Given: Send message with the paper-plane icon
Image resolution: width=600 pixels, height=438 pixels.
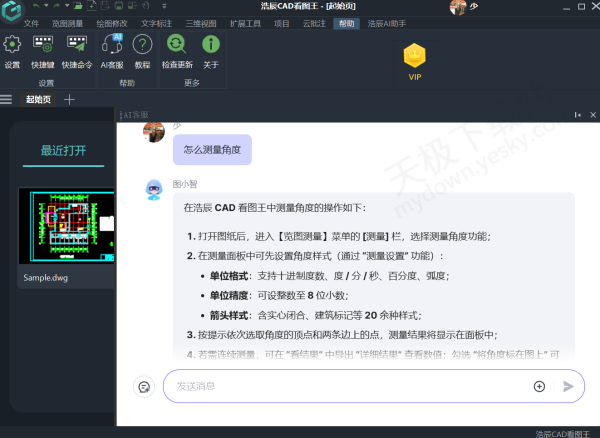Looking at the screenshot, I should pos(568,386).
